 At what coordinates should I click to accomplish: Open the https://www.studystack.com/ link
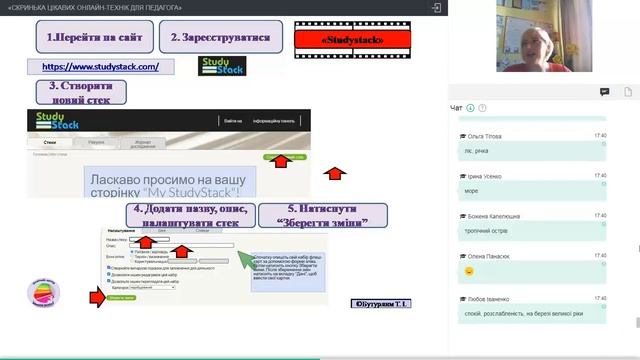click(x=100, y=67)
